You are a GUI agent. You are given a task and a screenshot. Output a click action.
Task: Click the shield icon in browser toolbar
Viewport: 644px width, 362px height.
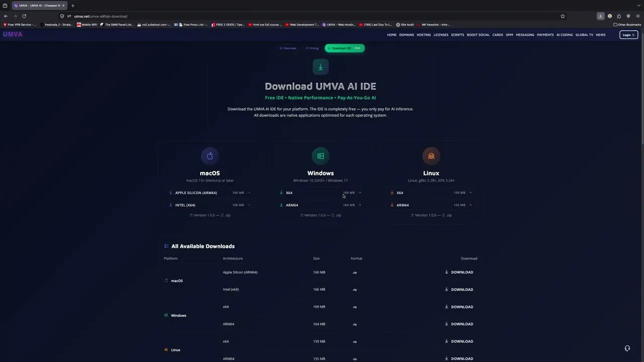click(628, 16)
